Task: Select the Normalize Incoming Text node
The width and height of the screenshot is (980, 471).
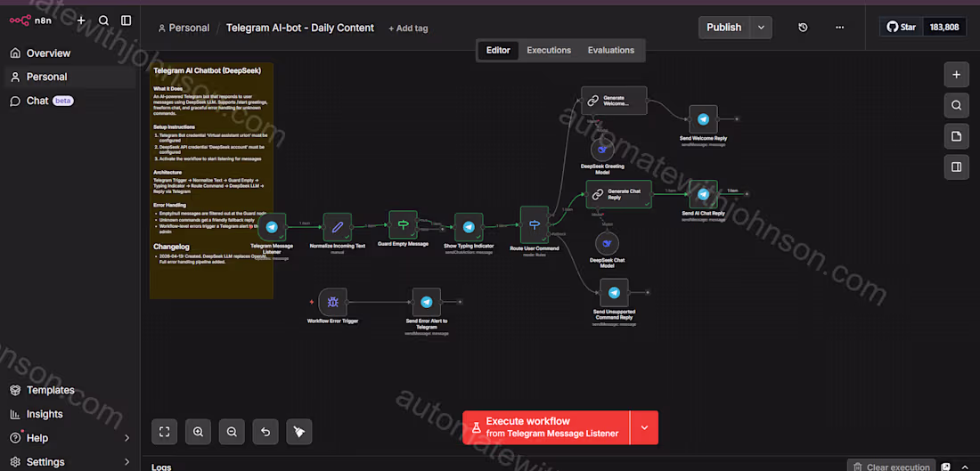Action: 338,227
